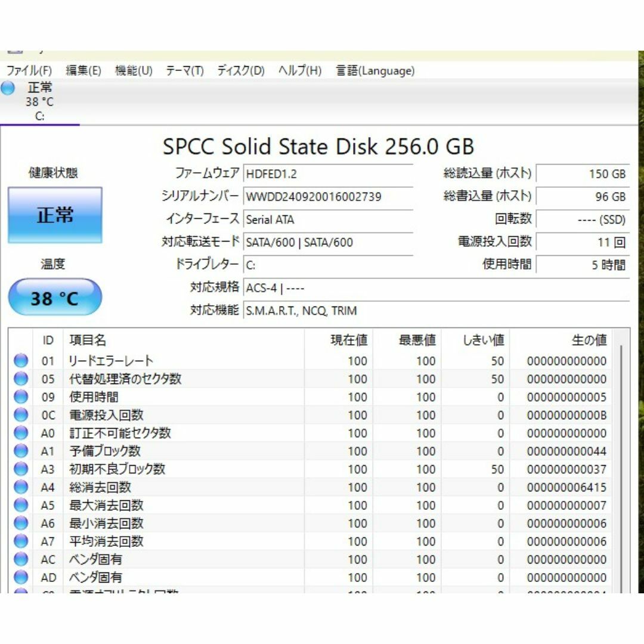Select the C: drive tab with 38 °C
Image resolution: width=644 pixels, height=644 pixels.
click(39, 101)
